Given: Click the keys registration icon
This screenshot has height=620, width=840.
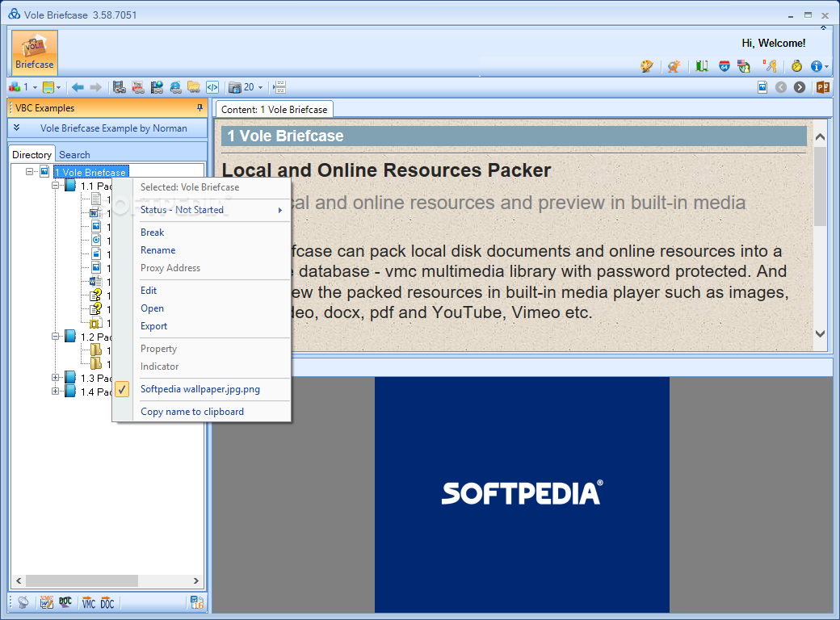Looking at the screenshot, I should 771,66.
